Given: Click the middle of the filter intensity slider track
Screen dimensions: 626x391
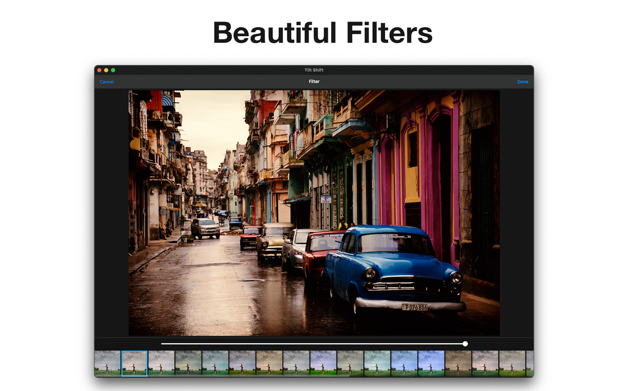Looking at the screenshot, I should pyautogui.click(x=313, y=344).
